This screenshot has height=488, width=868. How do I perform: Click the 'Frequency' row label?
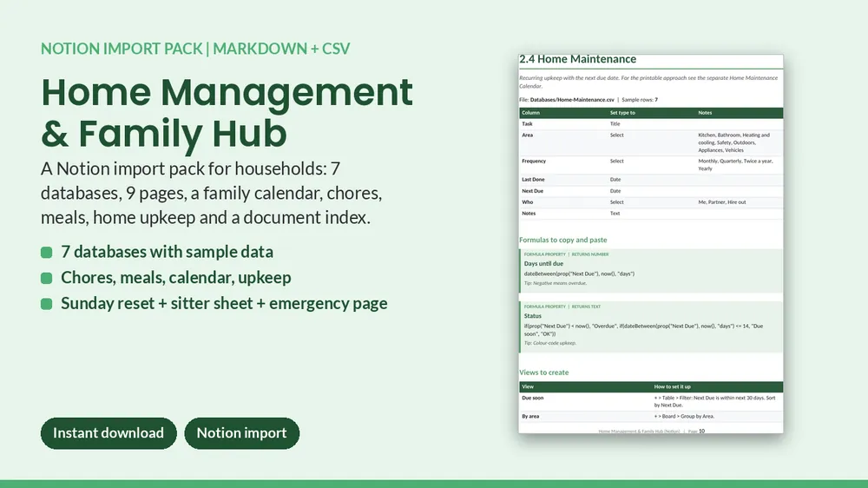534,162
